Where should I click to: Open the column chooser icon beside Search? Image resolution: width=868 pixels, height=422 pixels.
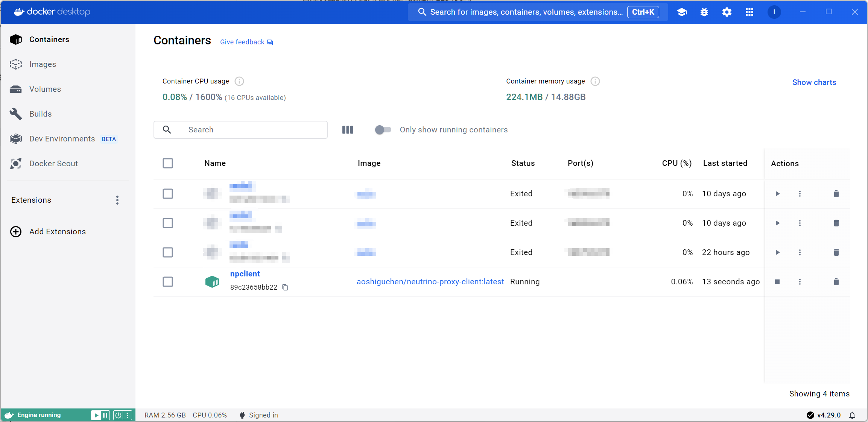click(x=348, y=130)
